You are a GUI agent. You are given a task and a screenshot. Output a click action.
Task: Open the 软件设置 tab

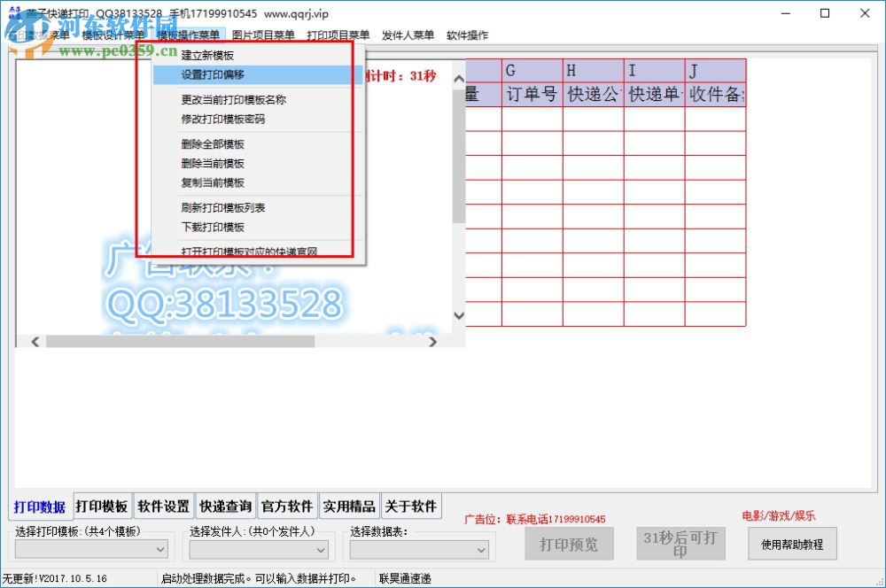[x=163, y=507]
